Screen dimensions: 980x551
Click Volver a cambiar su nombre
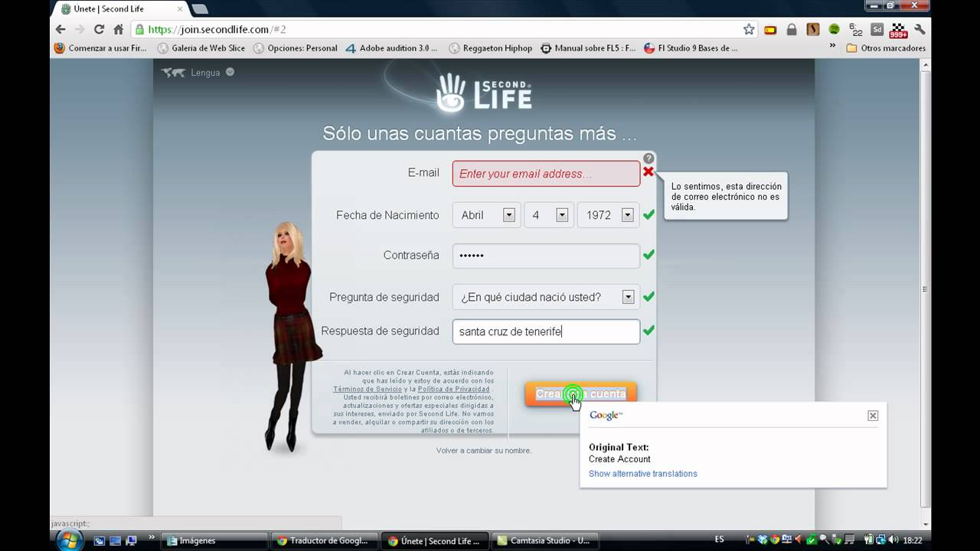(x=484, y=451)
